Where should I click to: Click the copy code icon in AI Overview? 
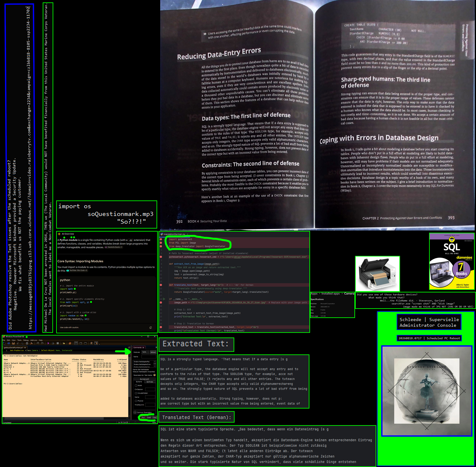pos(150,327)
